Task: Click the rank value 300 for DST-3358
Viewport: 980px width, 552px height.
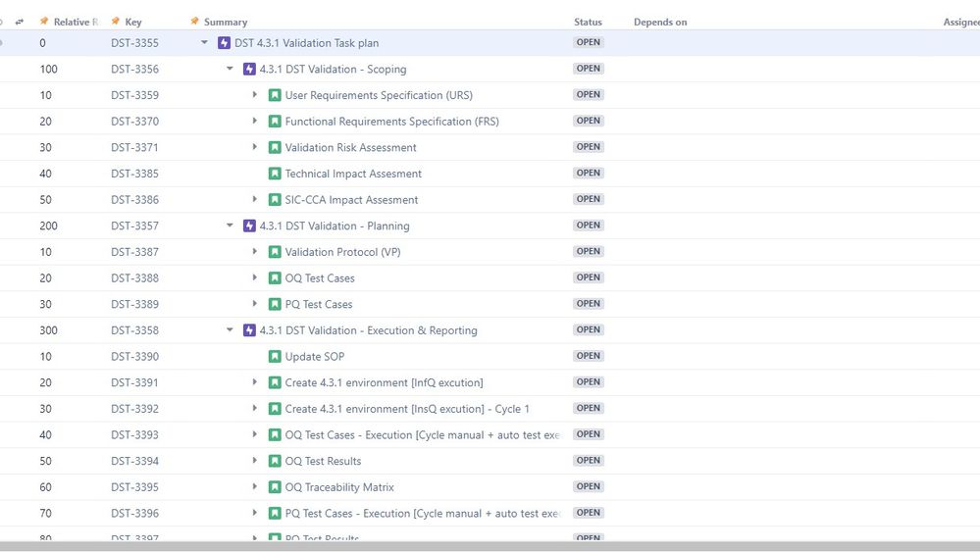Action: (x=49, y=330)
